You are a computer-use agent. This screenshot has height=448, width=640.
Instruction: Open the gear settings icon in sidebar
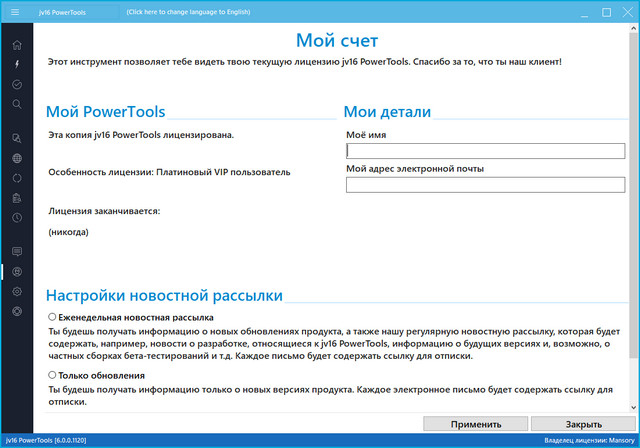[x=16, y=291]
